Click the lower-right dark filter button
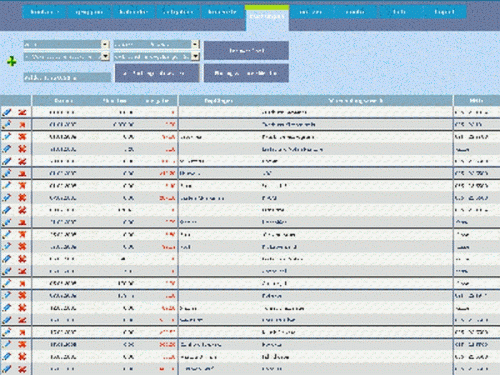This screenshot has height=375, width=500. [x=246, y=73]
